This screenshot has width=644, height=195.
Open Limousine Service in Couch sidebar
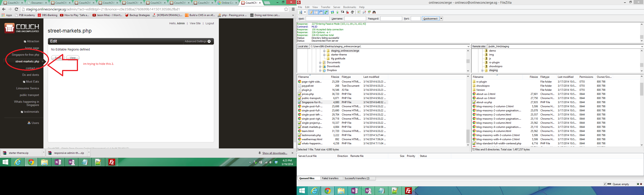pos(28,88)
